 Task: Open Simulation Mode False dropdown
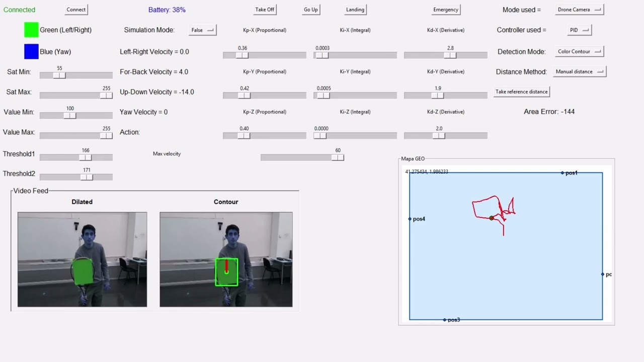[x=202, y=30]
